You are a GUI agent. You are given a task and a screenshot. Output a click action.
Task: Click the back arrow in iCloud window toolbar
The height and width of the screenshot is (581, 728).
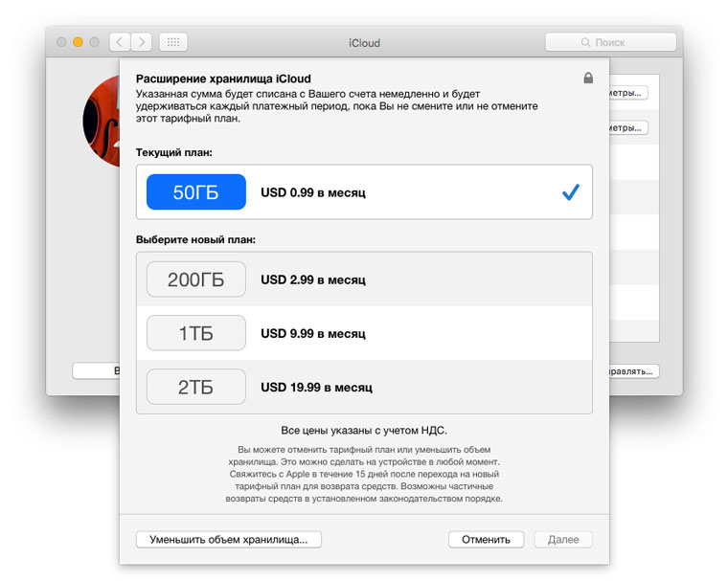click(120, 42)
